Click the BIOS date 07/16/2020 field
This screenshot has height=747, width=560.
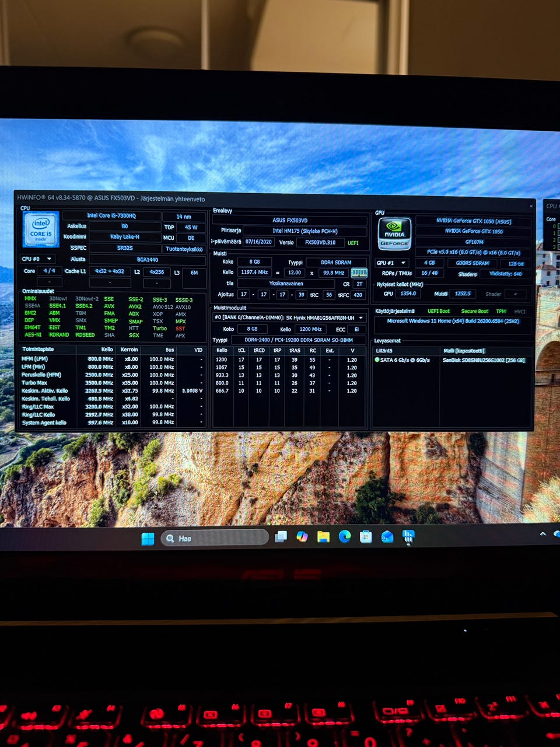(258, 242)
